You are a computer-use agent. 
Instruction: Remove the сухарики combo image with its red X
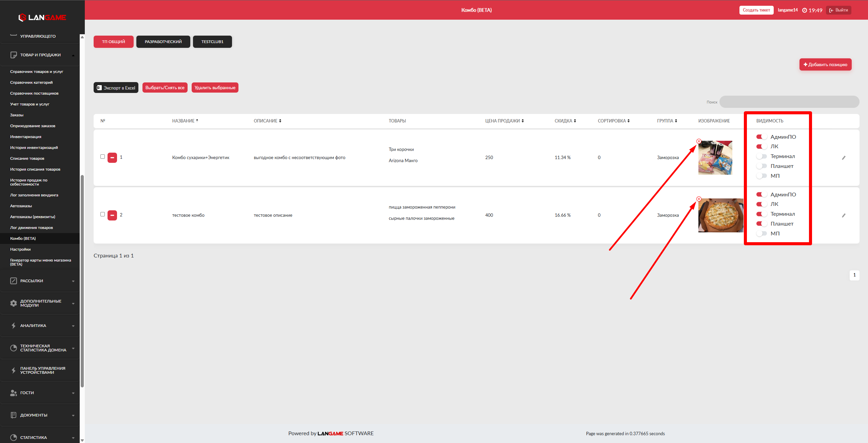[699, 141]
